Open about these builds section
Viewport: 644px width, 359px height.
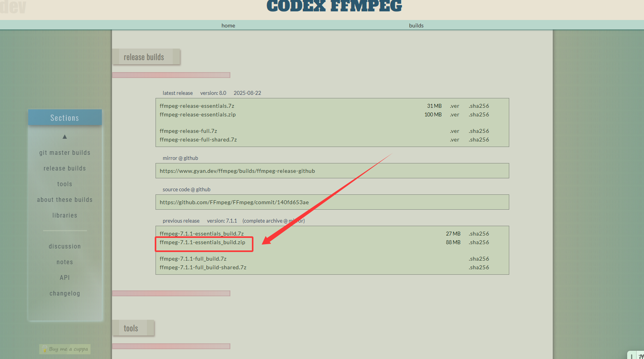coord(65,200)
